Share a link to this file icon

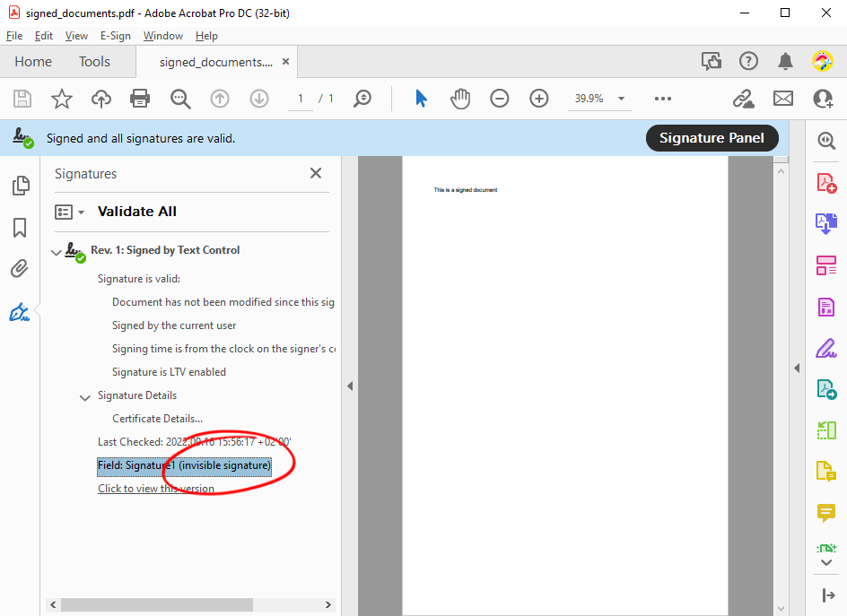(x=743, y=99)
